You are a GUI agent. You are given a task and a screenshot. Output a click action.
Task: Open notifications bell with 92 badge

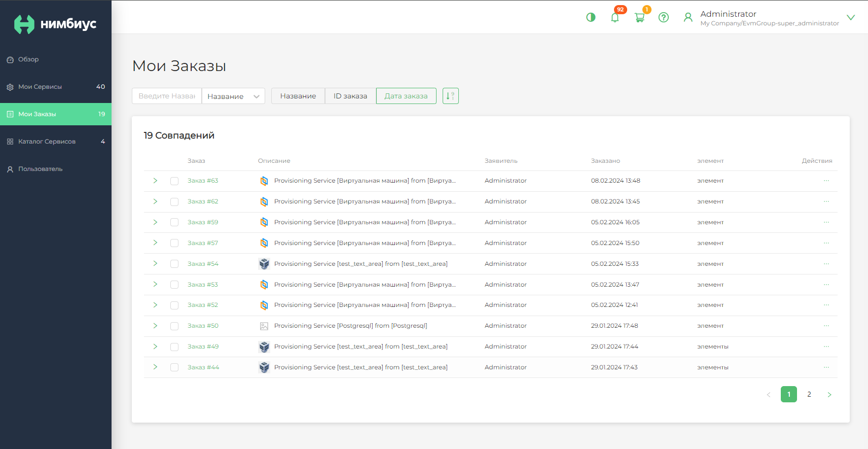(615, 17)
